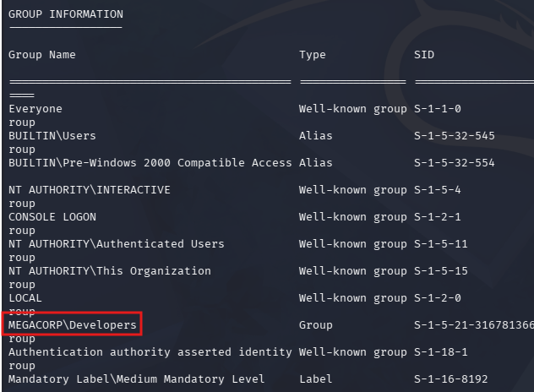Click Mandatory Label\Medium Mandatory Level text

click(x=137, y=379)
